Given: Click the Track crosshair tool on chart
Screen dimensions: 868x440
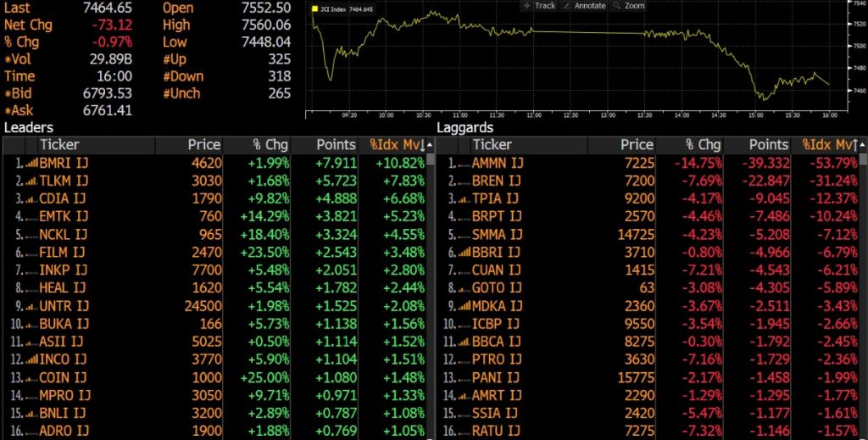Looking at the screenshot, I should [x=538, y=6].
